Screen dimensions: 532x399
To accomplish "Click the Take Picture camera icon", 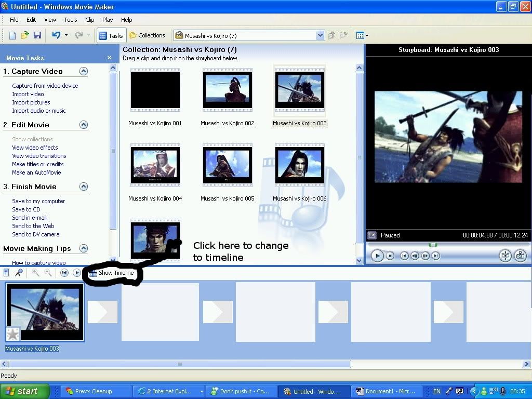I will tap(520, 256).
